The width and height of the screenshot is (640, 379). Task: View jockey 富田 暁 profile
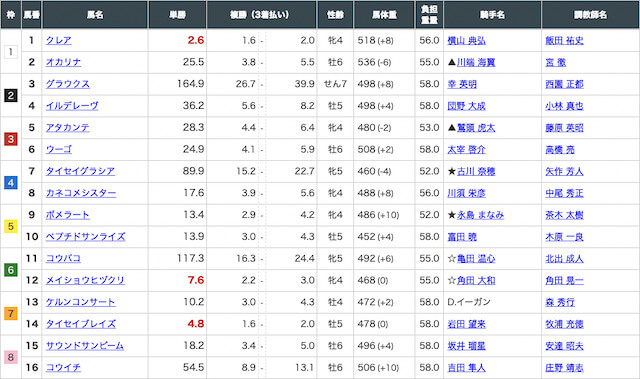pyautogui.click(x=462, y=237)
